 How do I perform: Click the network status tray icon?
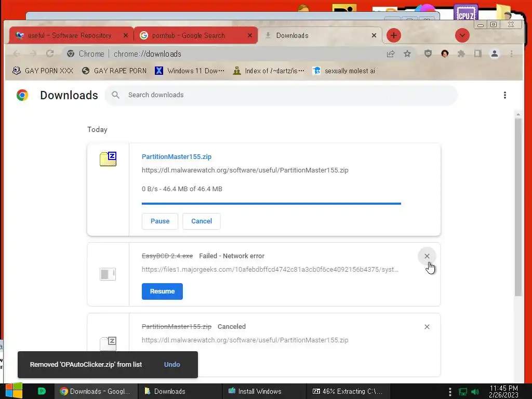(462, 392)
